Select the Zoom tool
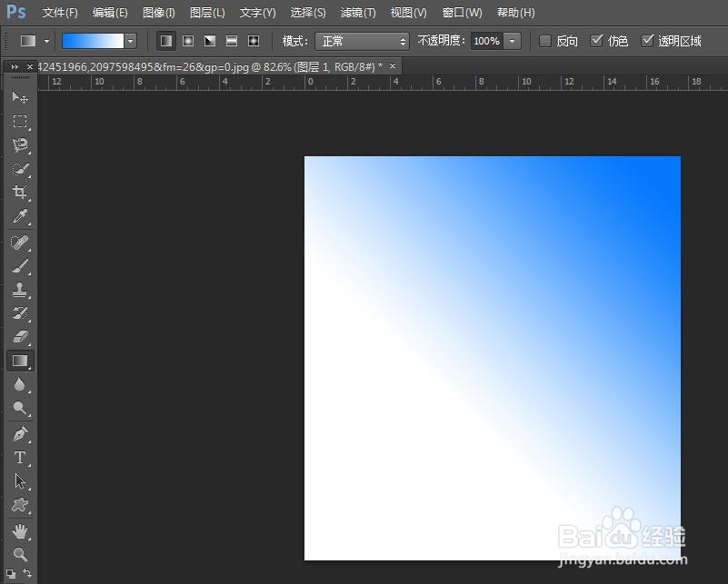728x584 pixels. tap(19, 554)
